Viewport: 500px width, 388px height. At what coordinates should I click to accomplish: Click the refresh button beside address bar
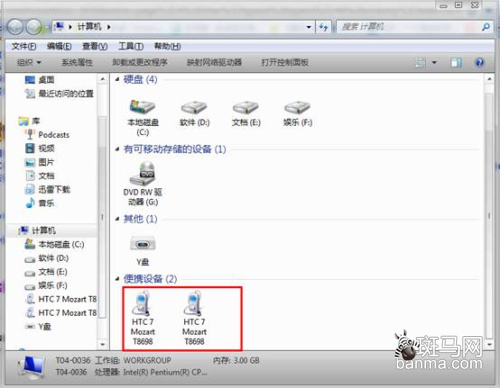click(x=323, y=27)
